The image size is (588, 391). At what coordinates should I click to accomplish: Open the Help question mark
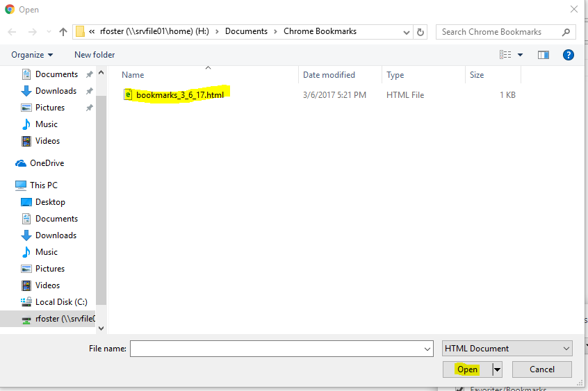point(568,55)
